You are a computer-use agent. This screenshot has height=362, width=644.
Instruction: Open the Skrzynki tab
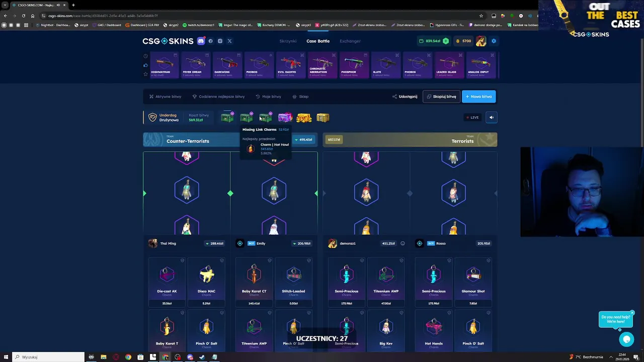tap(288, 41)
